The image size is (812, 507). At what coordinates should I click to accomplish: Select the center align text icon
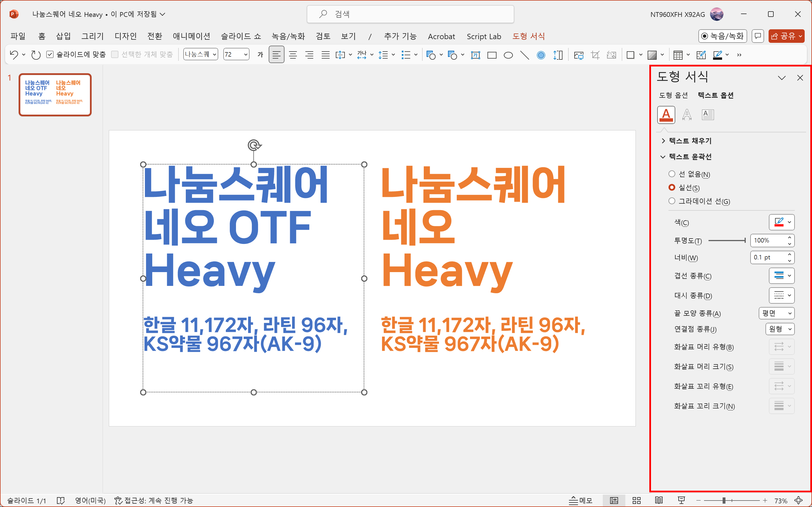click(x=293, y=55)
